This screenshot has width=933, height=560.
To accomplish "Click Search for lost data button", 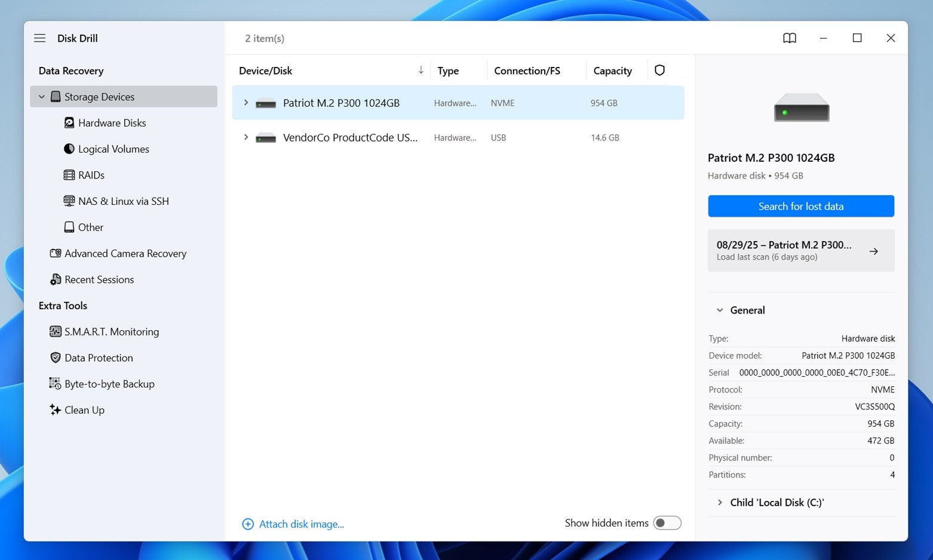I will pos(800,206).
